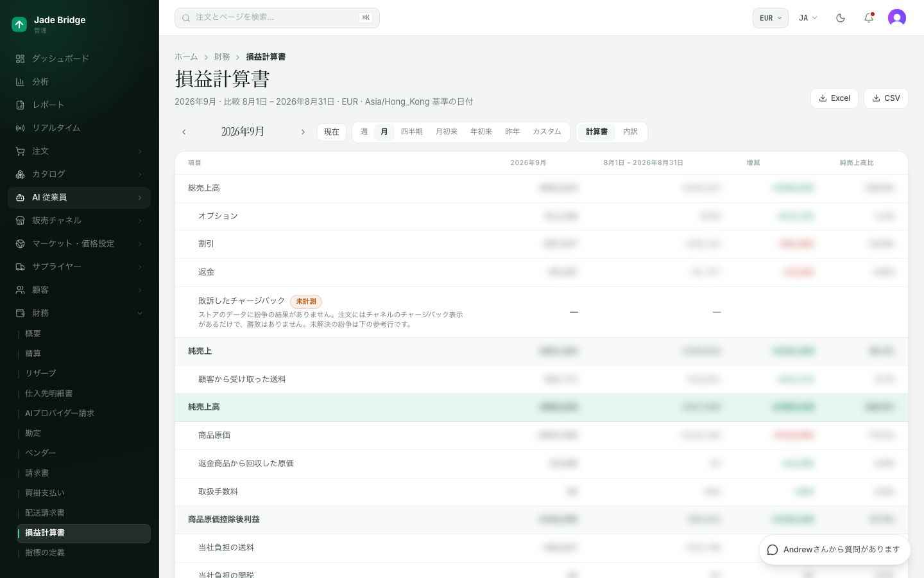Go to previous month arrow
The width and height of the screenshot is (924, 578).
[x=184, y=132]
